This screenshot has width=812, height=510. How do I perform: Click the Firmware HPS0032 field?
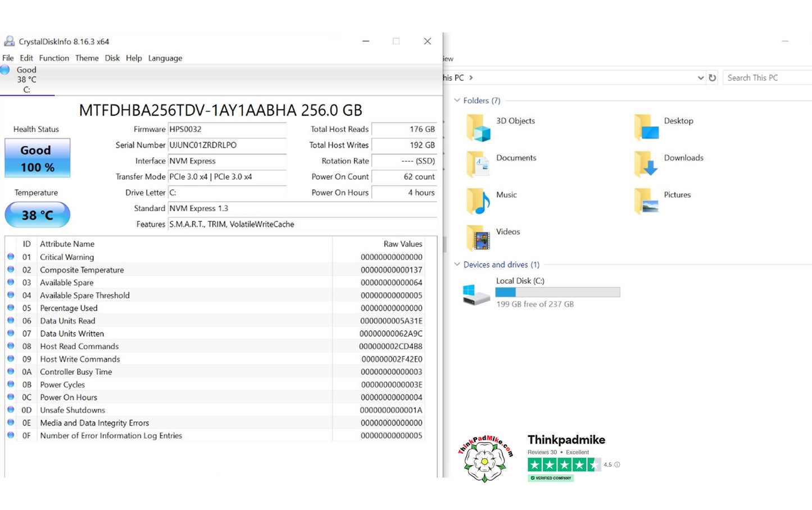pos(227,129)
